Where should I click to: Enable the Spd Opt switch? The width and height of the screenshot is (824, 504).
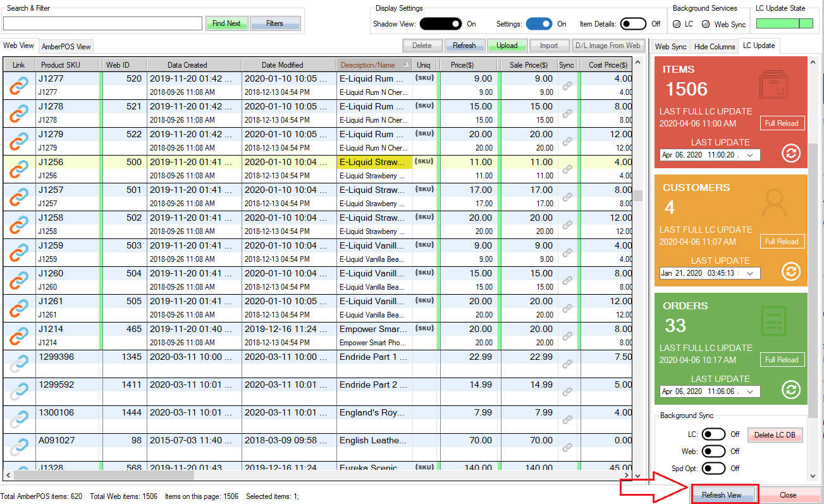[x=714, y=469]
